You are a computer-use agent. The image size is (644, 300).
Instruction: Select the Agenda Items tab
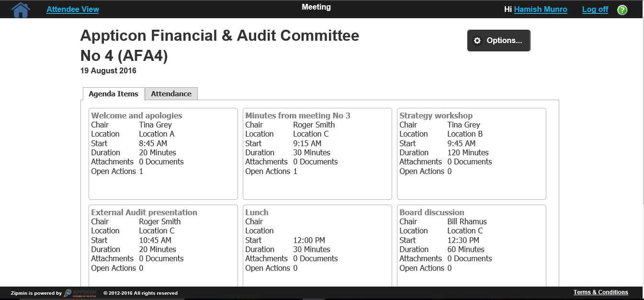(x=113, y=94)
